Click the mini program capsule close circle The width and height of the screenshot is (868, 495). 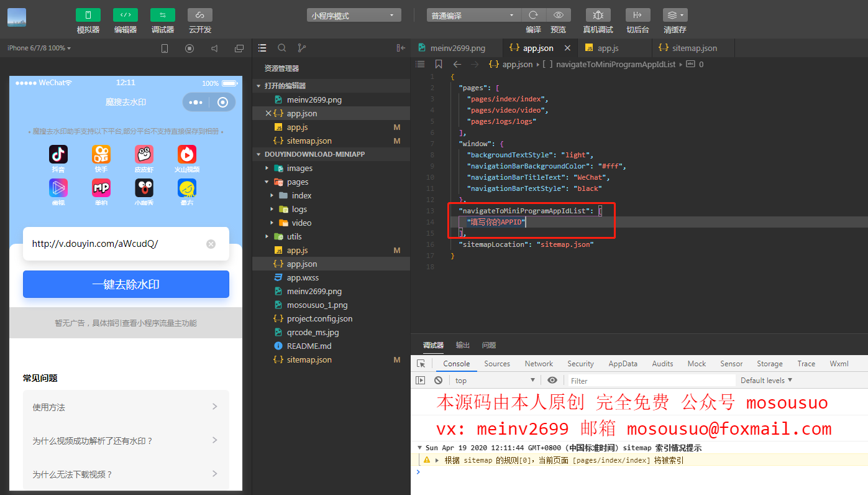point(222,103)
